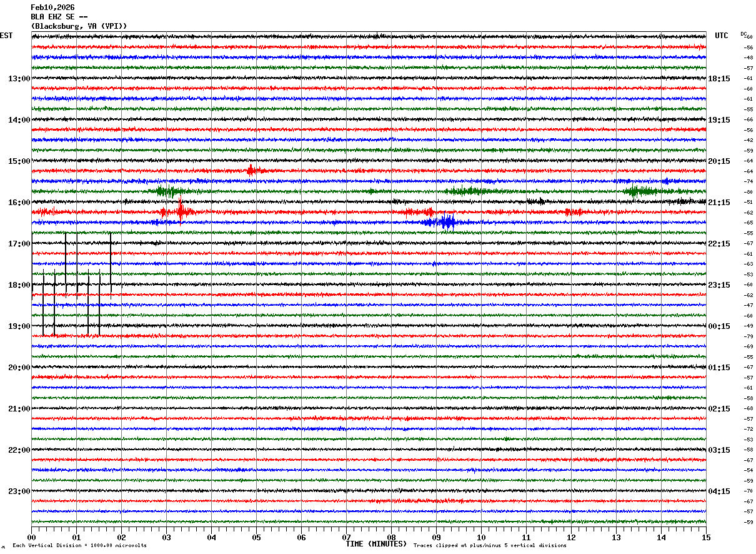This screenshot has width=756, height=554.
Task: Click minute tick label "11" on the axis
Action: coord(526,538)
